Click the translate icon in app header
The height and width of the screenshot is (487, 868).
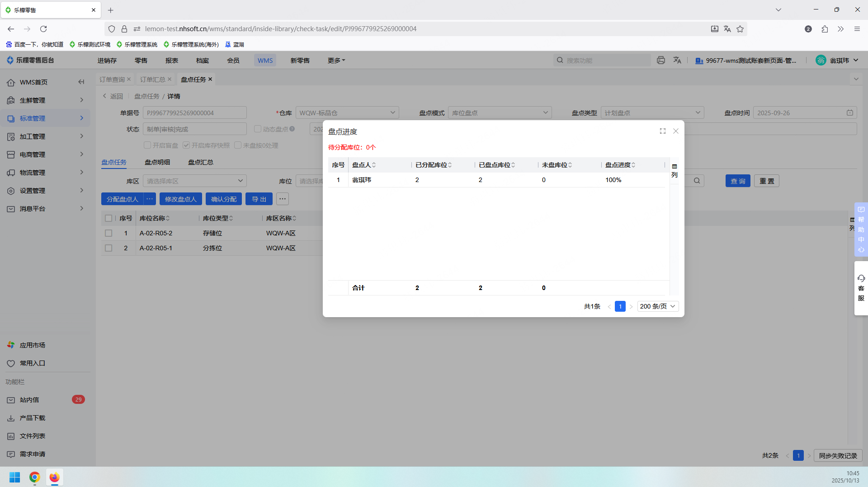coord(677,60)
